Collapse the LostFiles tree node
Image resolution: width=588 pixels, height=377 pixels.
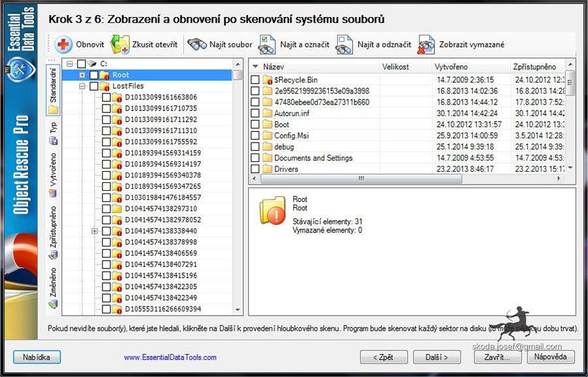point(82,86)
